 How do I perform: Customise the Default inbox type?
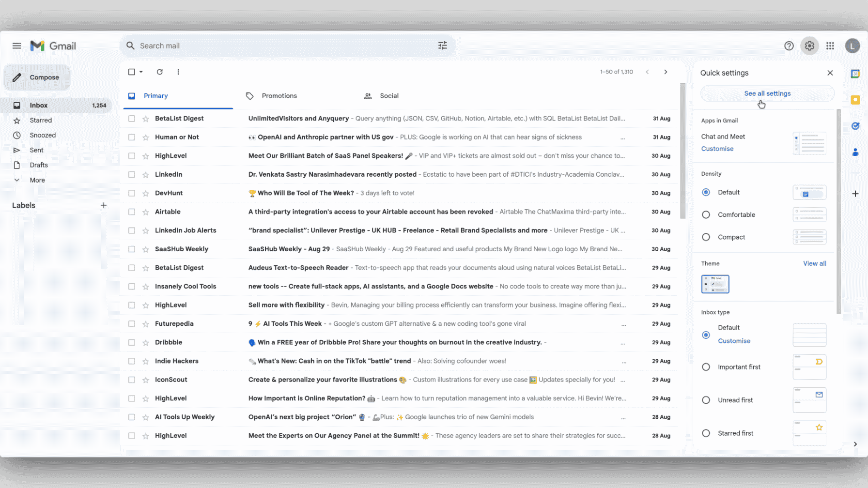coord(734,341)
